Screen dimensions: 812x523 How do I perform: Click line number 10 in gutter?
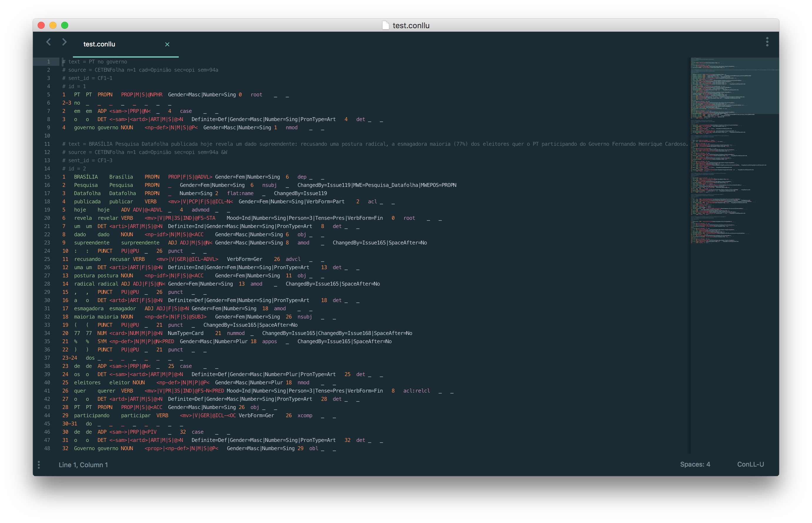pyautogui.click(x=47, y=136)
